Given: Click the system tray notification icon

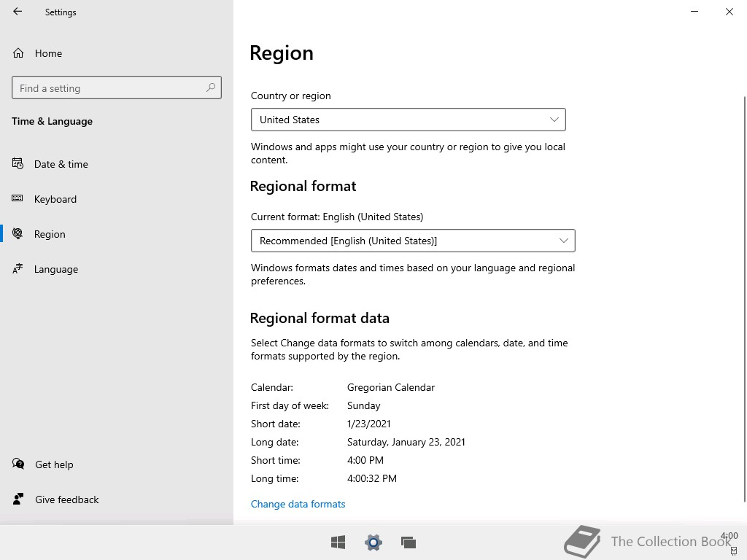Looking at the screenshot, I should 734,551.
